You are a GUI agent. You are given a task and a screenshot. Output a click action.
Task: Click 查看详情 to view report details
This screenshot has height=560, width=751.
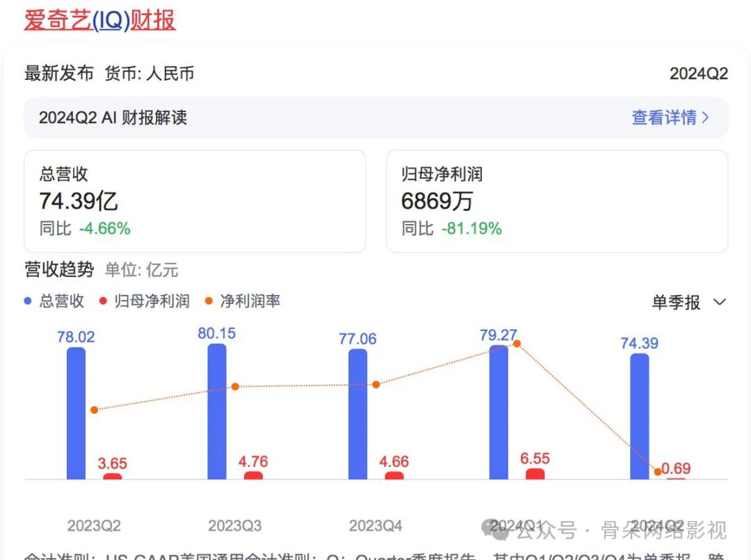click(x=663, y=118)
